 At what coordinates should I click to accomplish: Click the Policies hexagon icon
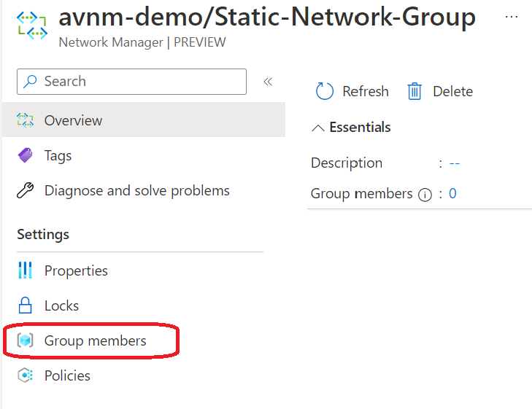pyautogui.click(x=26, y=375)
